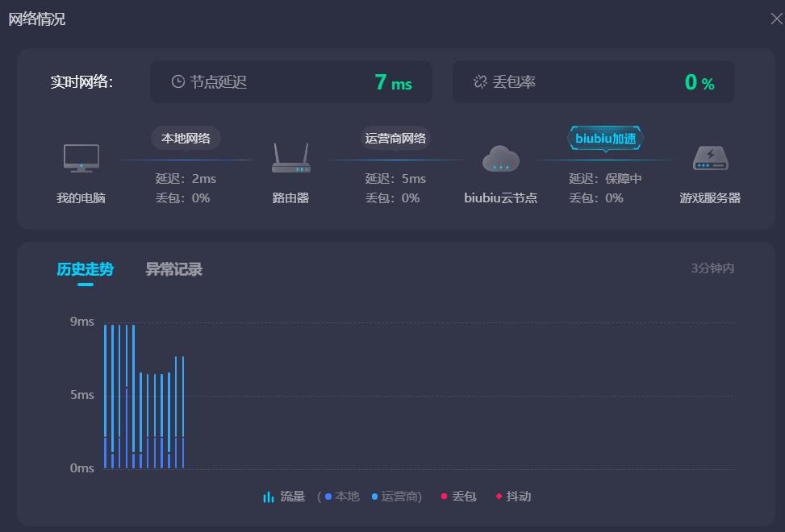The height and width of the screenshot is (532, 785).
Task: Click the 本地网络 label bubble
Action: point(186,138)
